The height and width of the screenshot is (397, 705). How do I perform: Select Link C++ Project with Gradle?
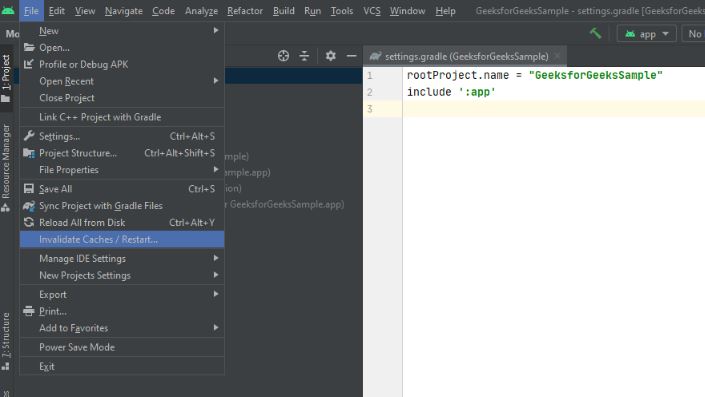coord(122,117)
